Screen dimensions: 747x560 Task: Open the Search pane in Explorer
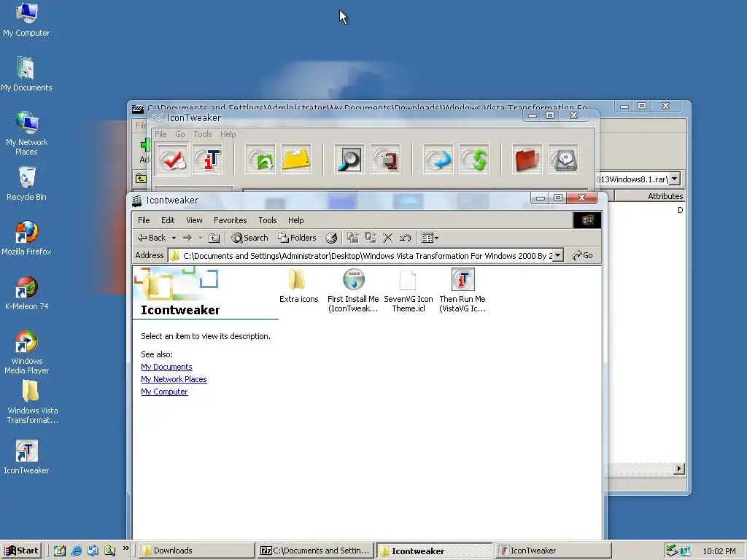249,238
